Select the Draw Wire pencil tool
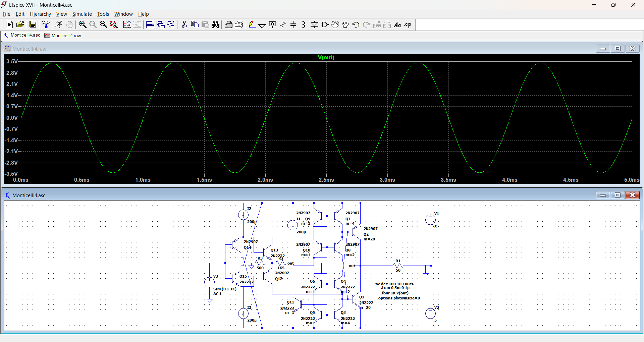 (x=252, y=24)
